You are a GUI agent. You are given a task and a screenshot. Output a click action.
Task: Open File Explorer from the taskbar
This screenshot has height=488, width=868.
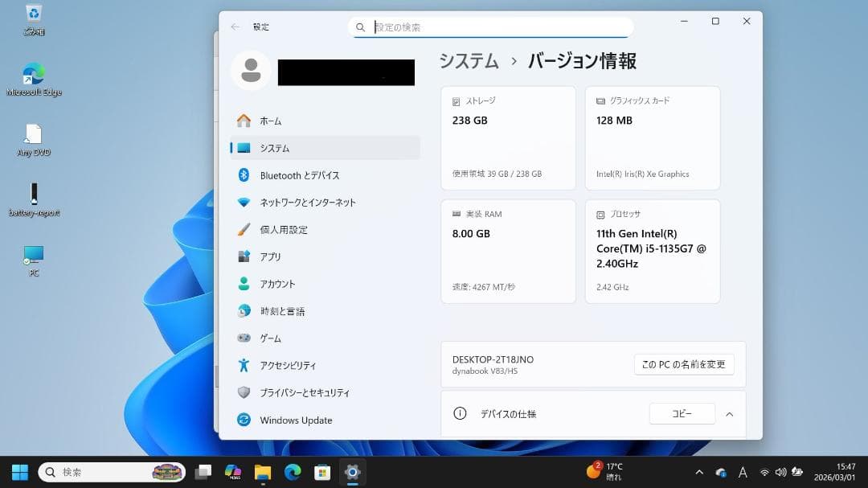coord(262,472)
